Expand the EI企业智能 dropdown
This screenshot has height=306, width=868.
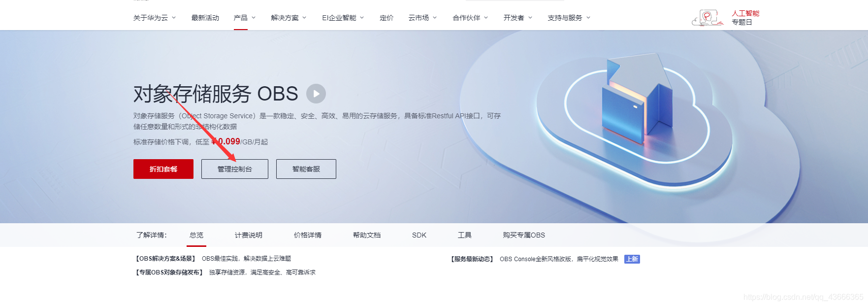[343, 18]
